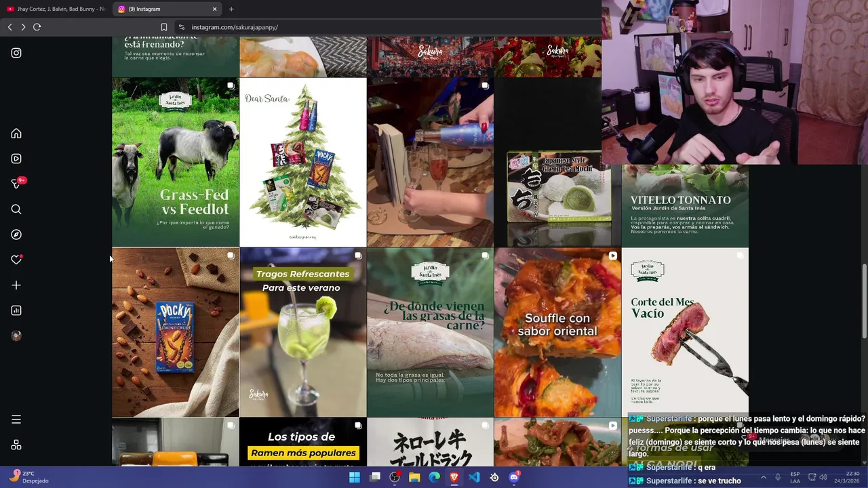Open Task View on the taskbar
This screenshot has width=868, height=488.
tap(375, 477)
